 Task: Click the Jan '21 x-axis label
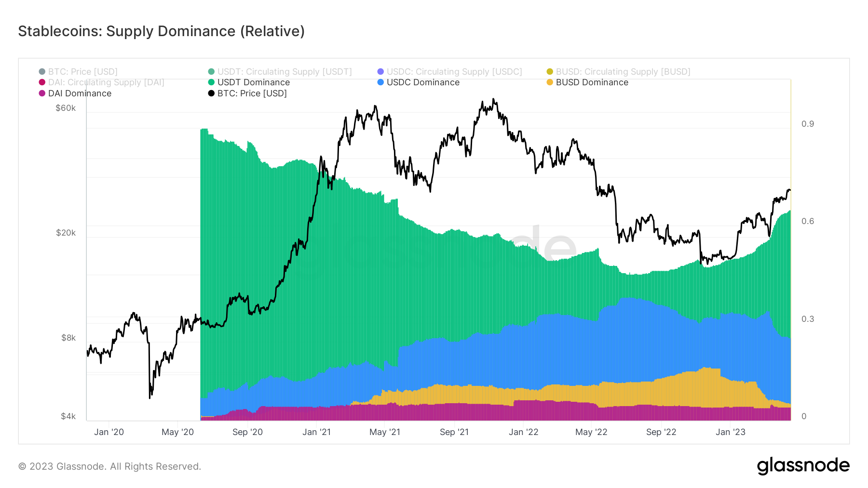pos(316,432)
